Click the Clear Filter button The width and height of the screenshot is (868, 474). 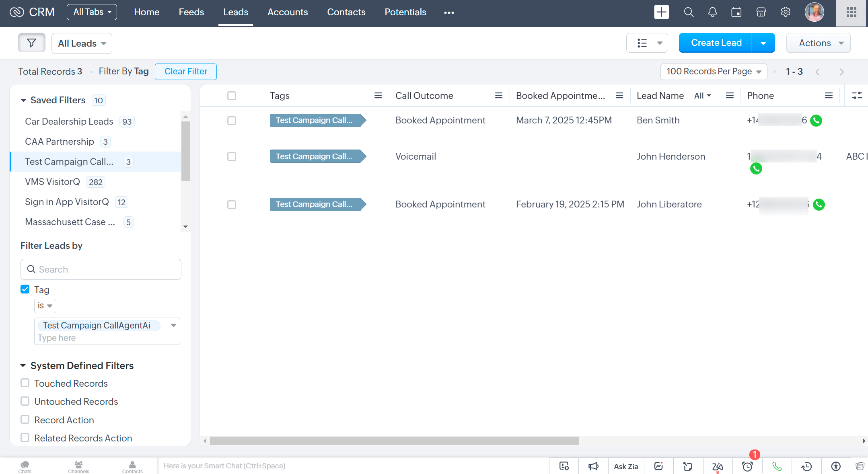[185, 72]
